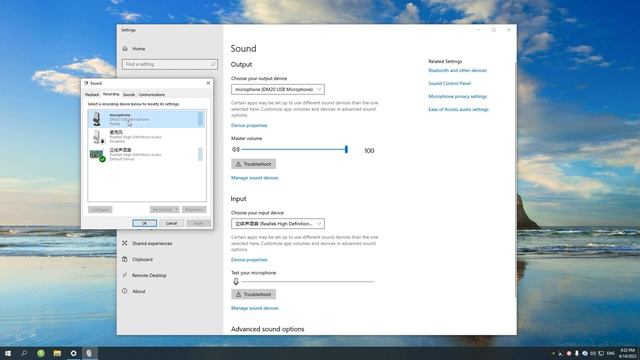The height and width of the screenshot is (360, 640).
Task: Click the ENG language indicator
Action: coord(611,353)
